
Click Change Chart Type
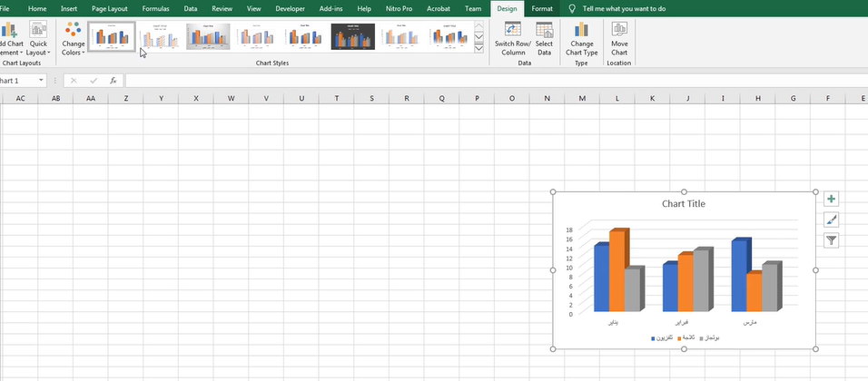click(581, 39)
